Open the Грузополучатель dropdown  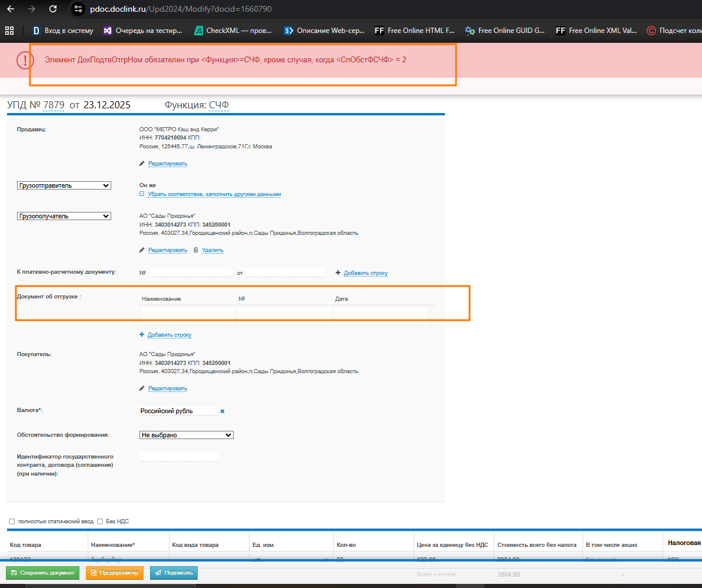click(64, 216)
